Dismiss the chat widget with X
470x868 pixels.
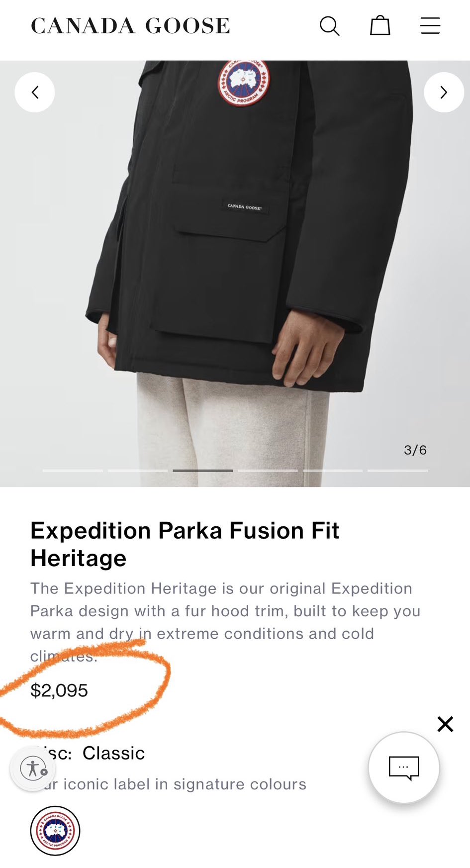(445, 724)
